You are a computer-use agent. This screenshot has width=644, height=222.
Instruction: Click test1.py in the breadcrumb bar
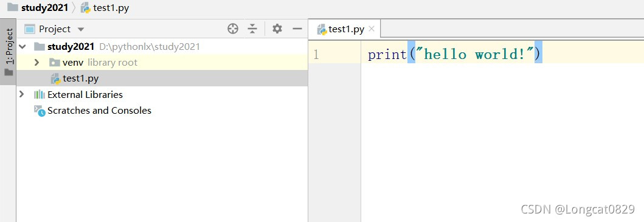(111, 8)
